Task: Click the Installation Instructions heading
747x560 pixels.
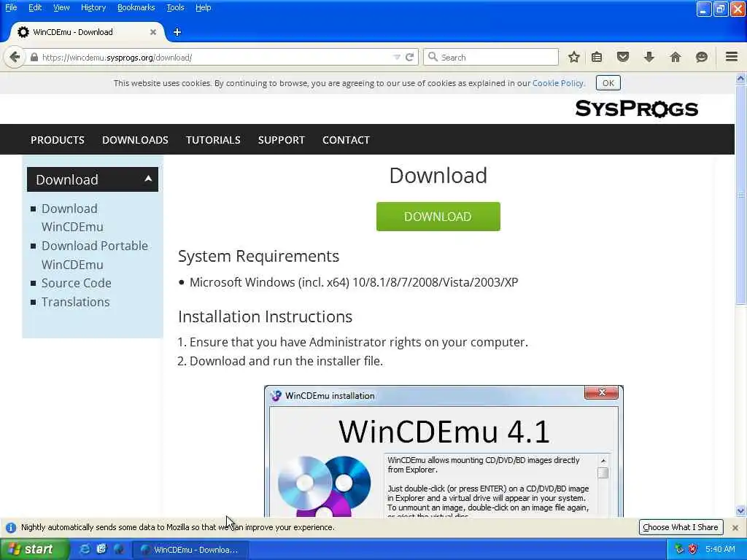Action: click(x=266, y=316)
